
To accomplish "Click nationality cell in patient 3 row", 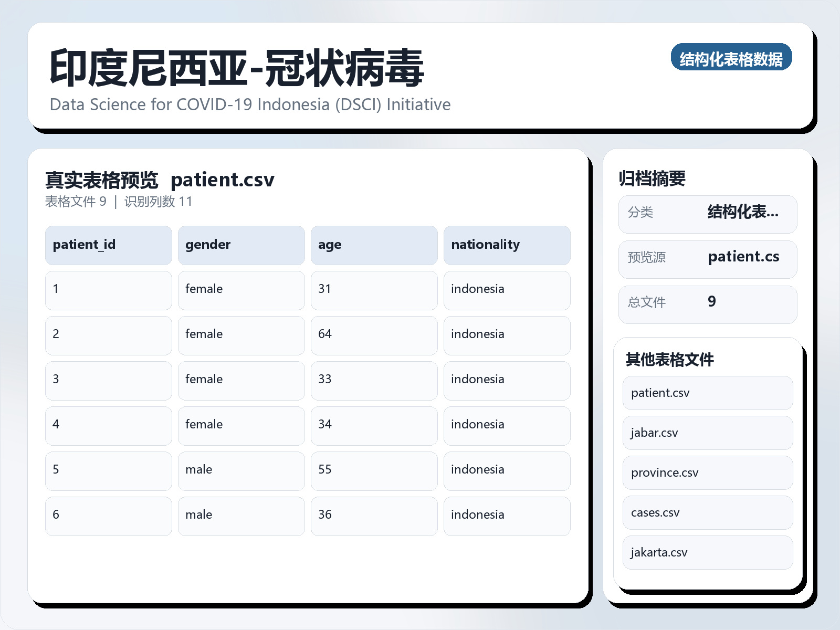I will (507, 380).
